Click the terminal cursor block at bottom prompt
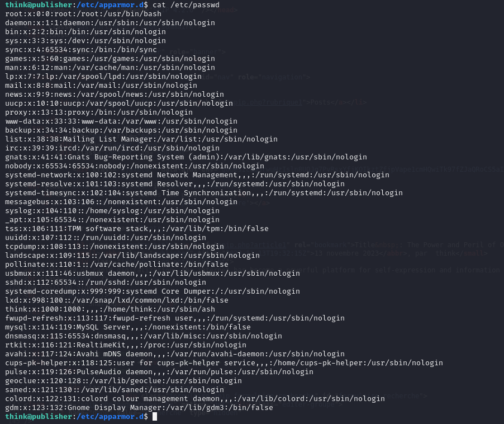504x424 pixels. 155,417
